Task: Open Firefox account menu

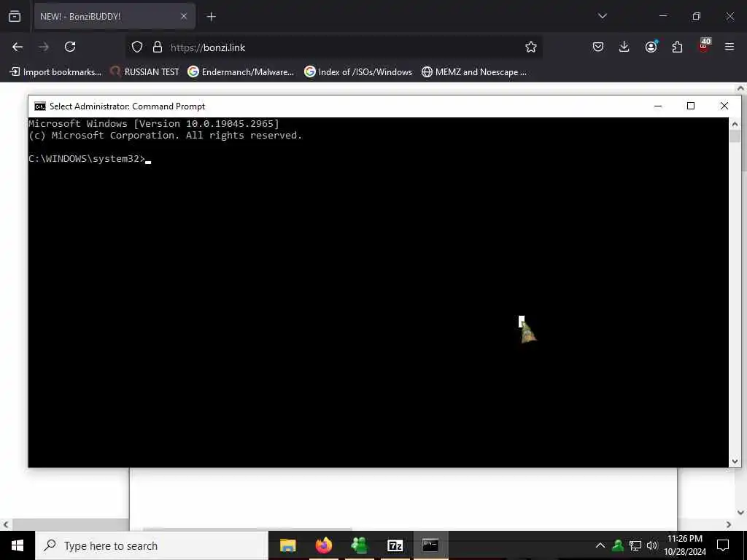Action: pyautogui.click(x=651, y=47)
